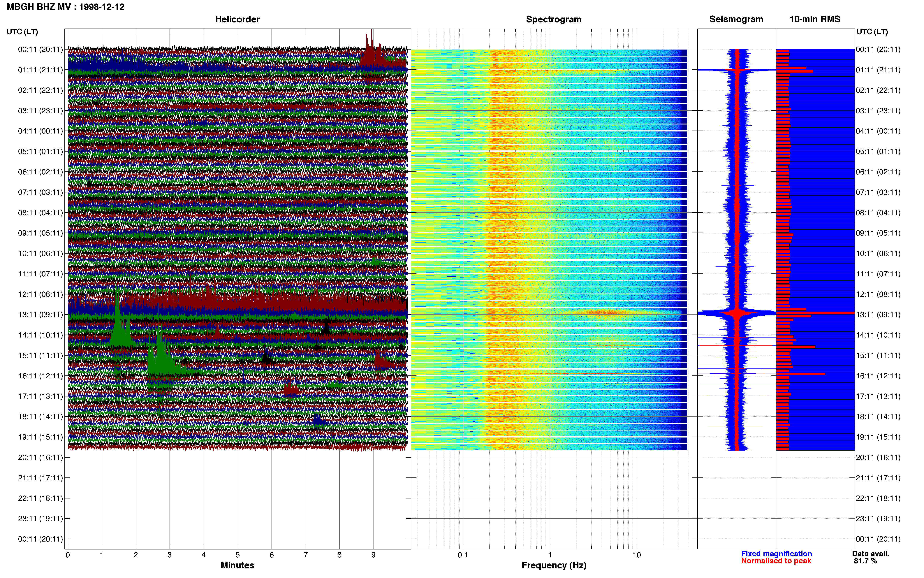Click right-side time label '01:11 (21:11)'
Image resolution: width=924 pixels, height=578 pixels.
coord(878,70)
